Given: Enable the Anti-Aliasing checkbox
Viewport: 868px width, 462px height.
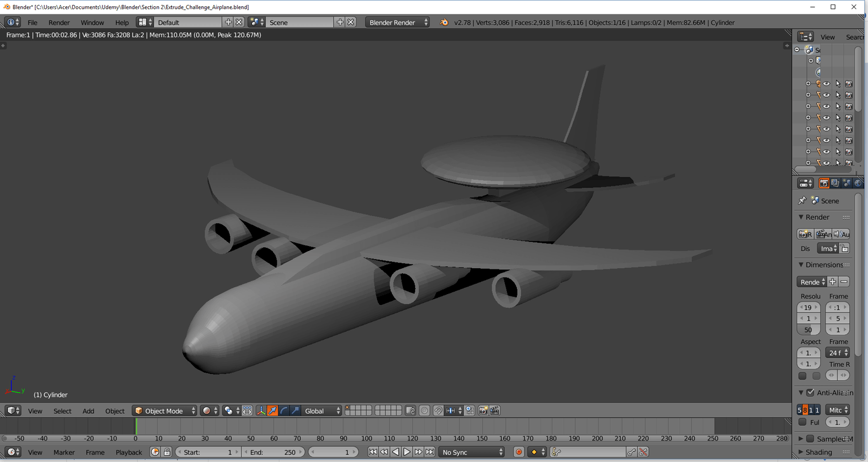Looking at the screenshot, I should click(809, 392).
